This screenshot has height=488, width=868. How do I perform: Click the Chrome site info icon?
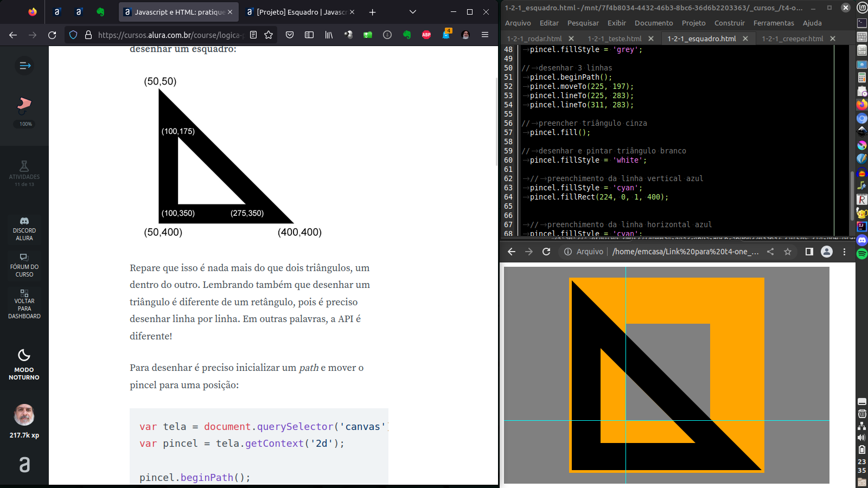click(567, 252)
